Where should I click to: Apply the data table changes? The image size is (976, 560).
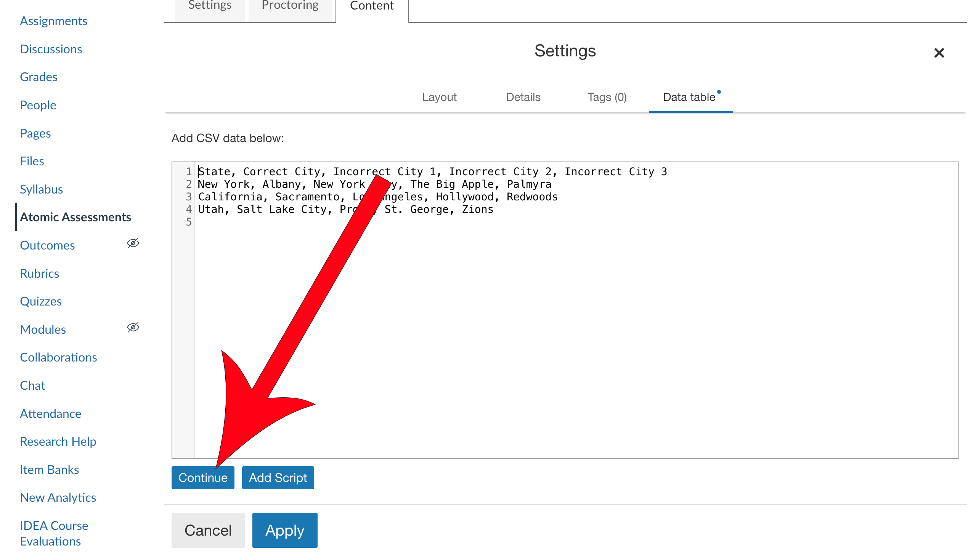(x=284, y=530)
